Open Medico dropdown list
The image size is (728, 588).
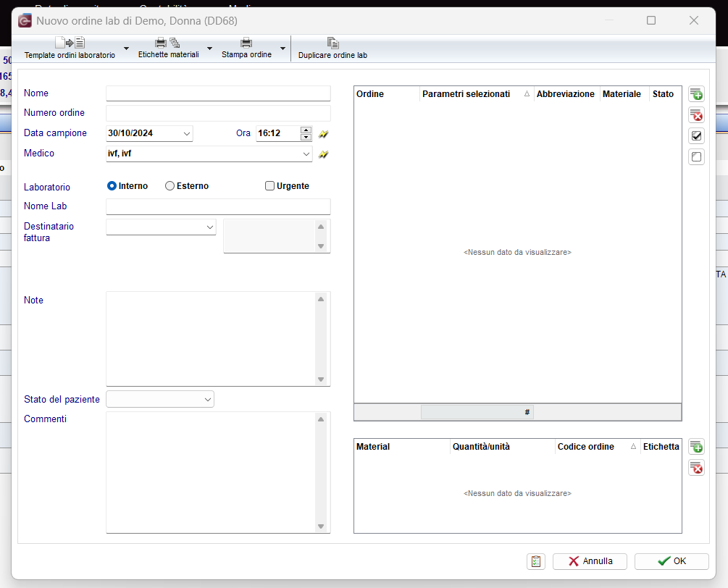coord(306,154)
